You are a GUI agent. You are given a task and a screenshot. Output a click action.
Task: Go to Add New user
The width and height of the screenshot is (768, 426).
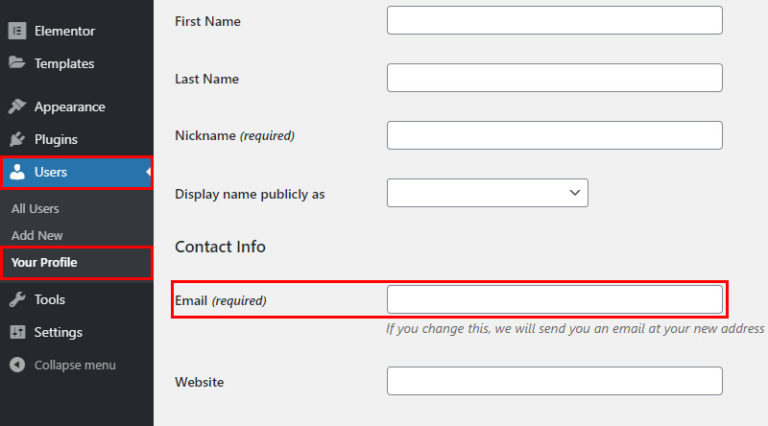pos(37,235)
